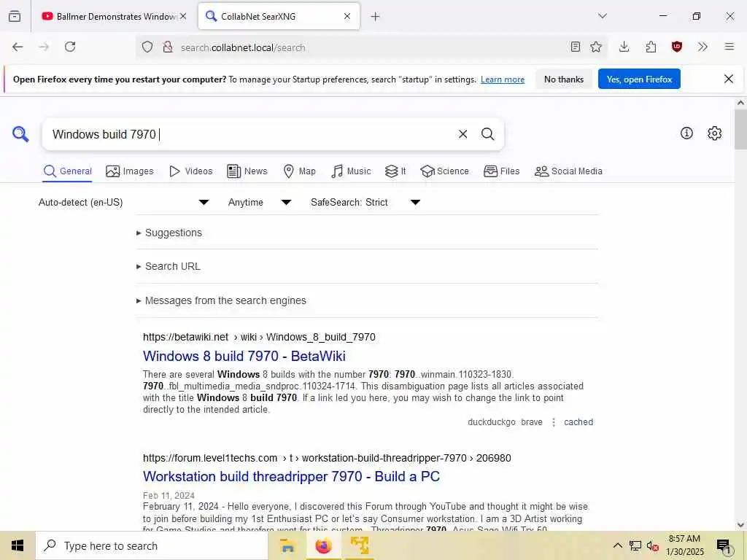Open the Windows notification center
The width and height of the screenshot is (747, 560).
click(x=724, y=545)
